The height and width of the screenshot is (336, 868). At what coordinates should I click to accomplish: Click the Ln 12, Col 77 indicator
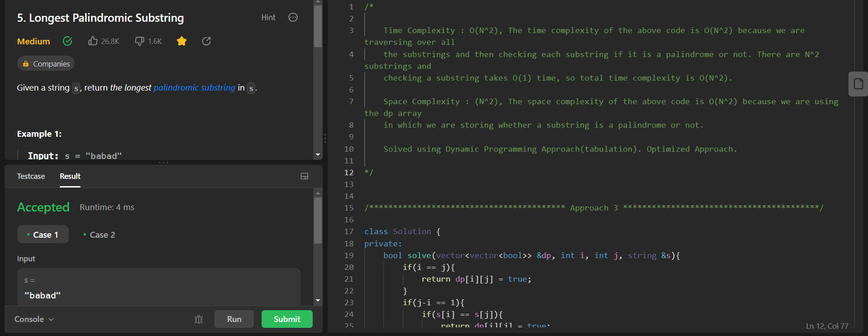pyautogui.click(x=827, y=326)
